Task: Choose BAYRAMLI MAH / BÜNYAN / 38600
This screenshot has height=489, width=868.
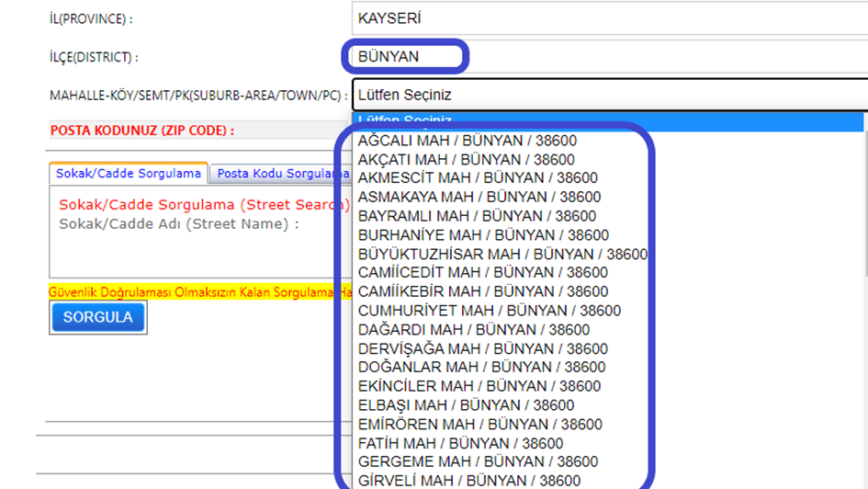Action: click(x=477, y=216)
